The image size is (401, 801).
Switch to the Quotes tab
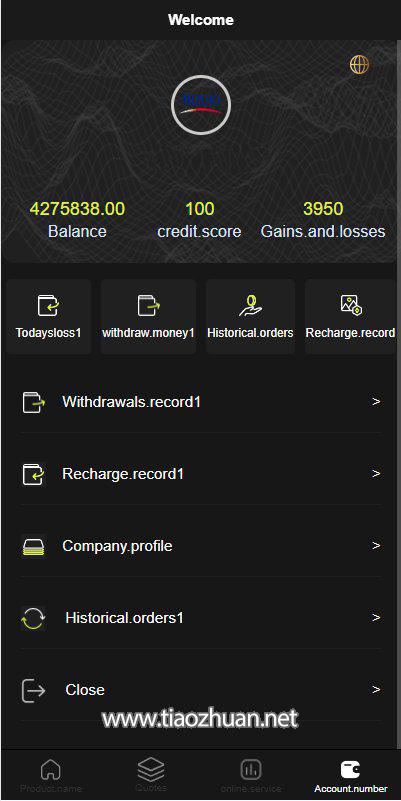point(151,775)
